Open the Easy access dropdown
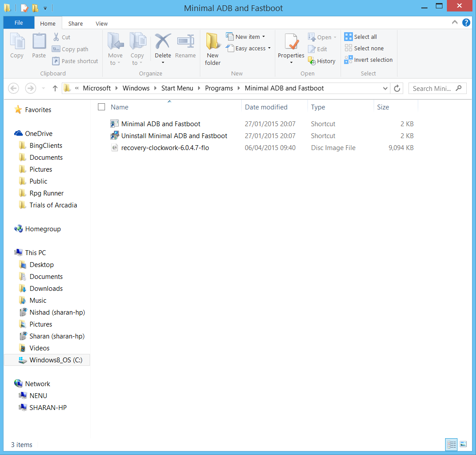This screenshot has height=455, width=476. (x=248, y=48)
